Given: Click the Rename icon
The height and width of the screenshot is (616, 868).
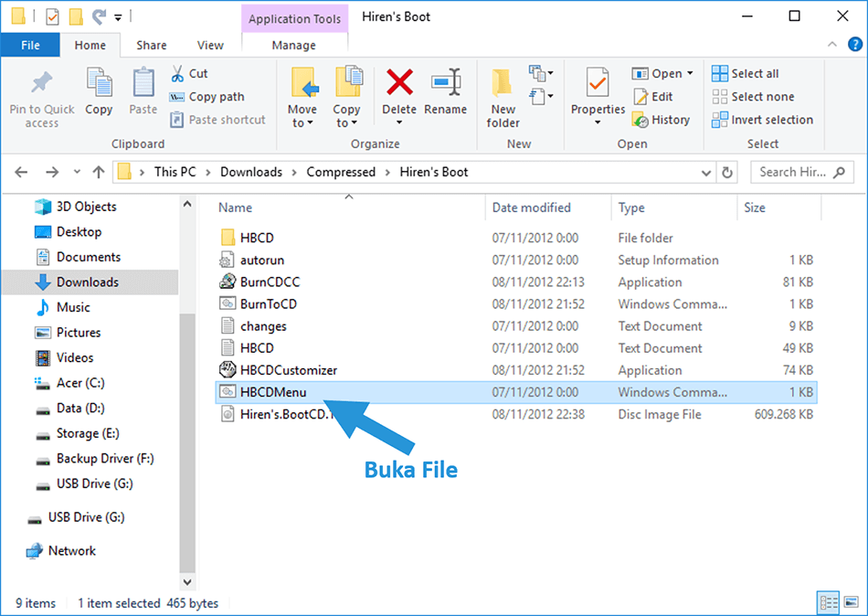Looking at the screenshot, I should pos(446,82).
